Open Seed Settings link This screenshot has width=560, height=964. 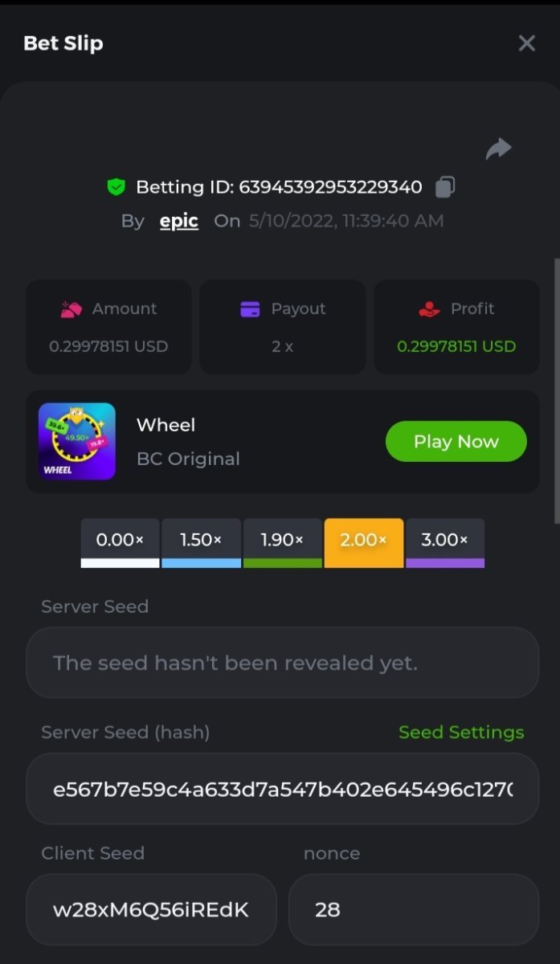461,732
